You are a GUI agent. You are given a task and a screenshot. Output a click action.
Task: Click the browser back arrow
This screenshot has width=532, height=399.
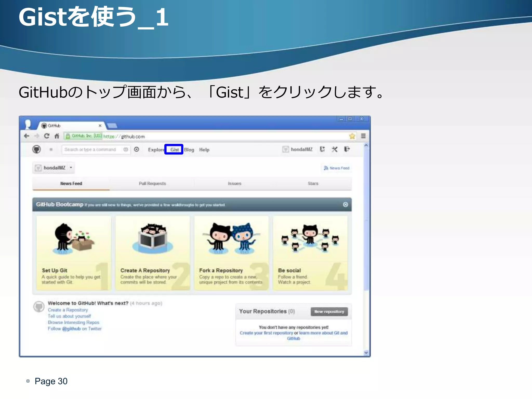(27, 136)
